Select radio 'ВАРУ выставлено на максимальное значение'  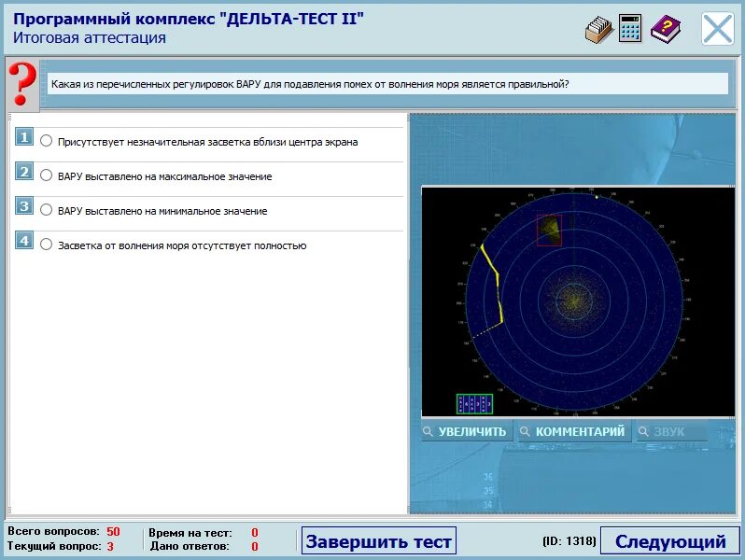click(x=46, y=175)
